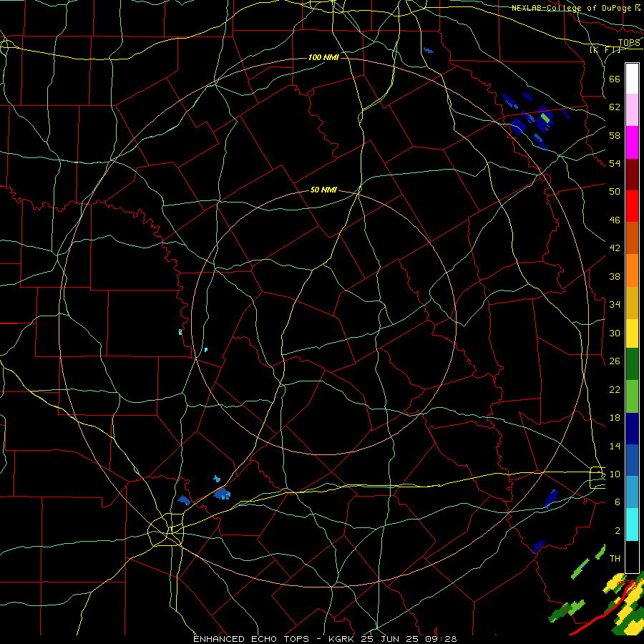644x644 pixels.
Task: Click the TH threshold label in the legend
Action: tap(615, 559)
